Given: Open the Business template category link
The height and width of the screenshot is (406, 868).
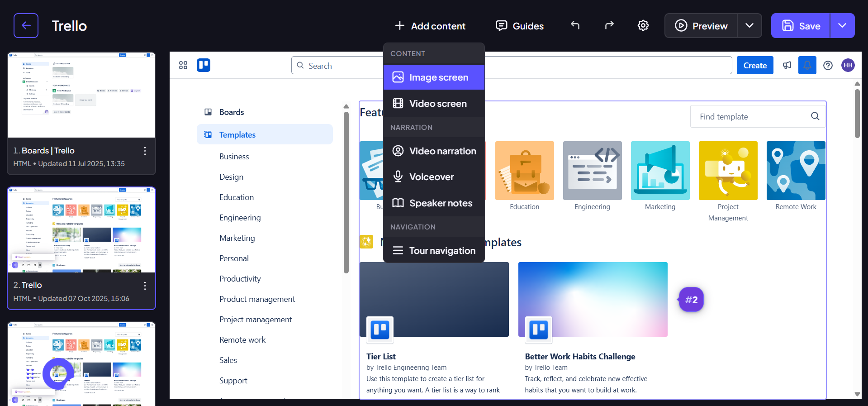Looking at the screenshot, I should 234,157.
